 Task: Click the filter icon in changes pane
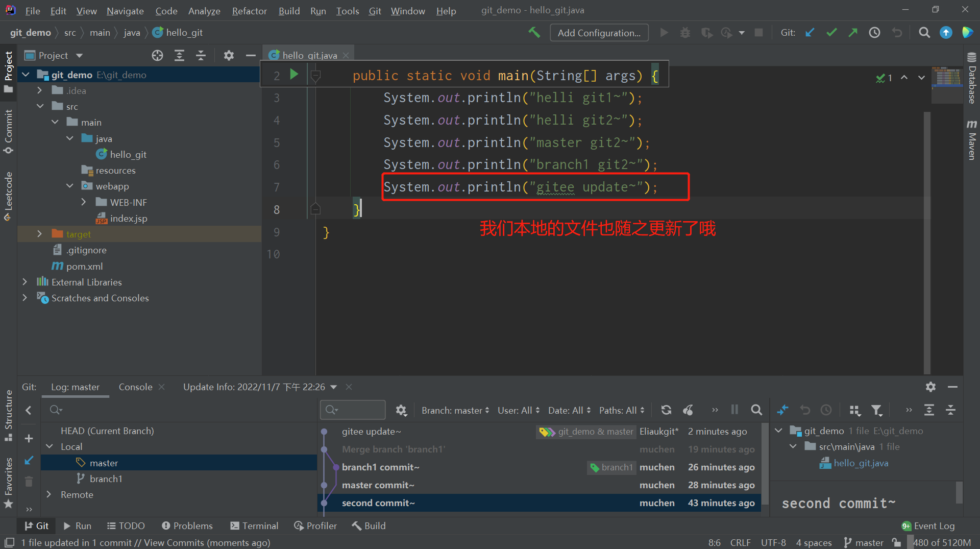click(x=877, y=410)
